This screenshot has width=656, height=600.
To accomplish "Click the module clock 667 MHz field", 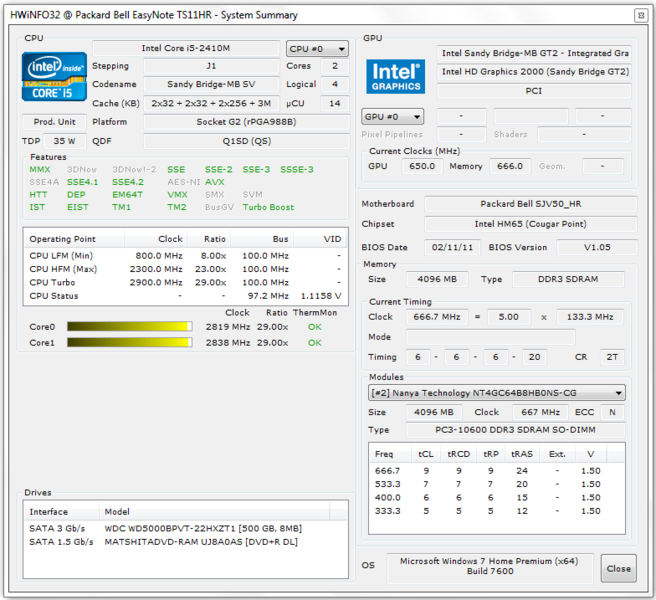I will point(540,412).
